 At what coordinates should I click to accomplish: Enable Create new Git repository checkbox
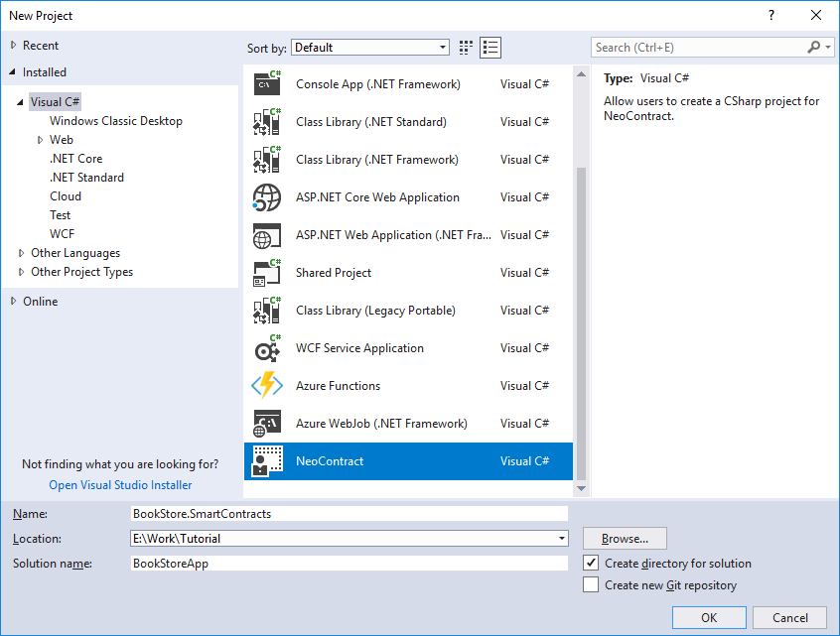click(591, 585)
